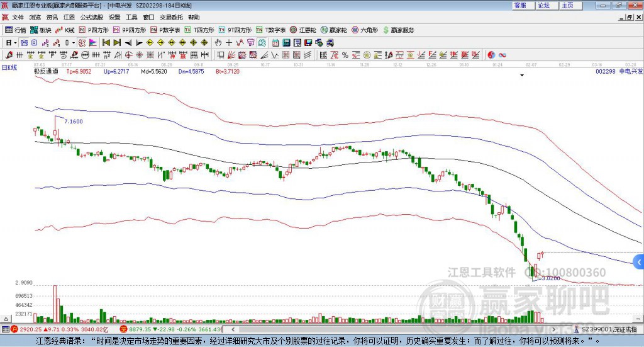
Task: Open the 工具 menu
Action: [131, 17]
